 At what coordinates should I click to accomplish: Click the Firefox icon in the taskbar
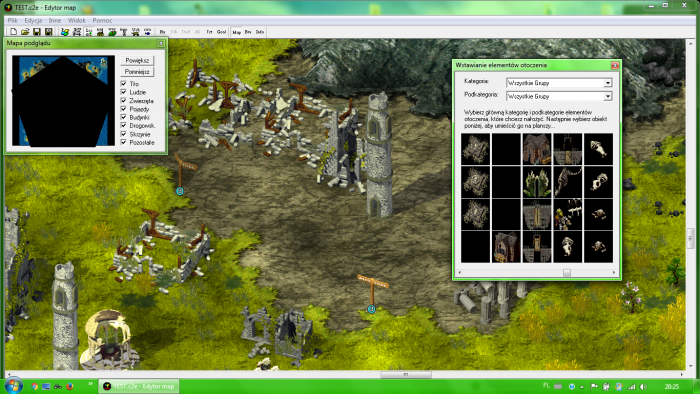70,386
